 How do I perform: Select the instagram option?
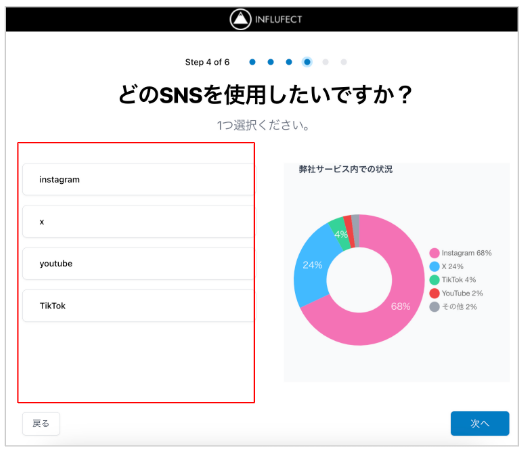click(x=138, y=179)
